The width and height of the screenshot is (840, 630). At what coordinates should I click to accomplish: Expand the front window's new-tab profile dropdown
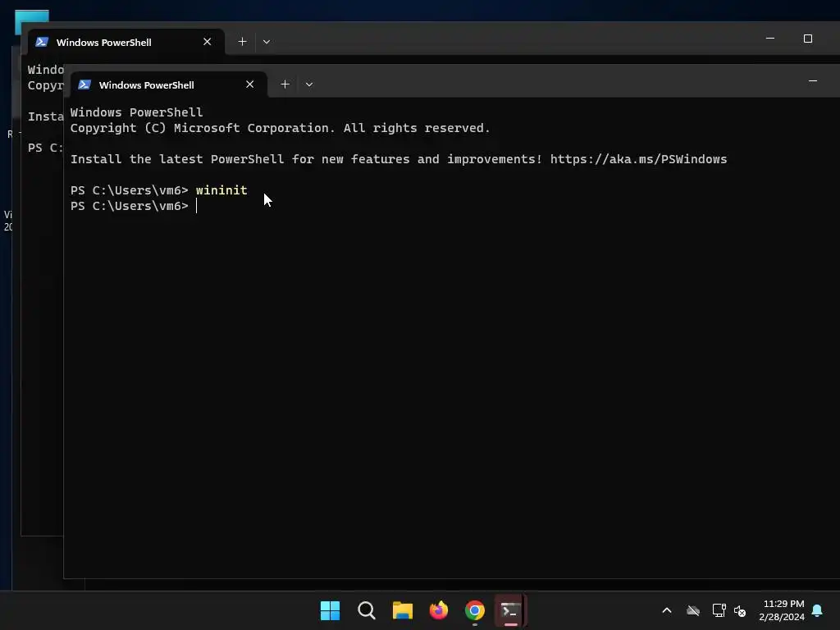point(309,84)
